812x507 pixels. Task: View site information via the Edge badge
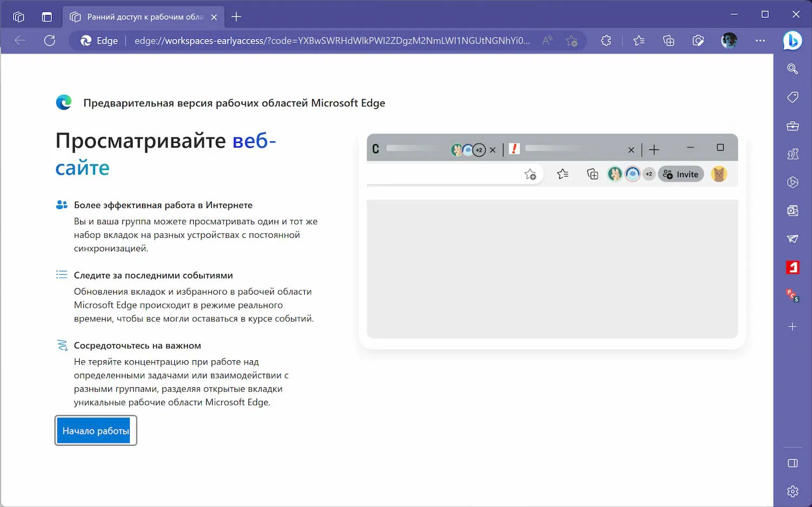tap(99, 41)
